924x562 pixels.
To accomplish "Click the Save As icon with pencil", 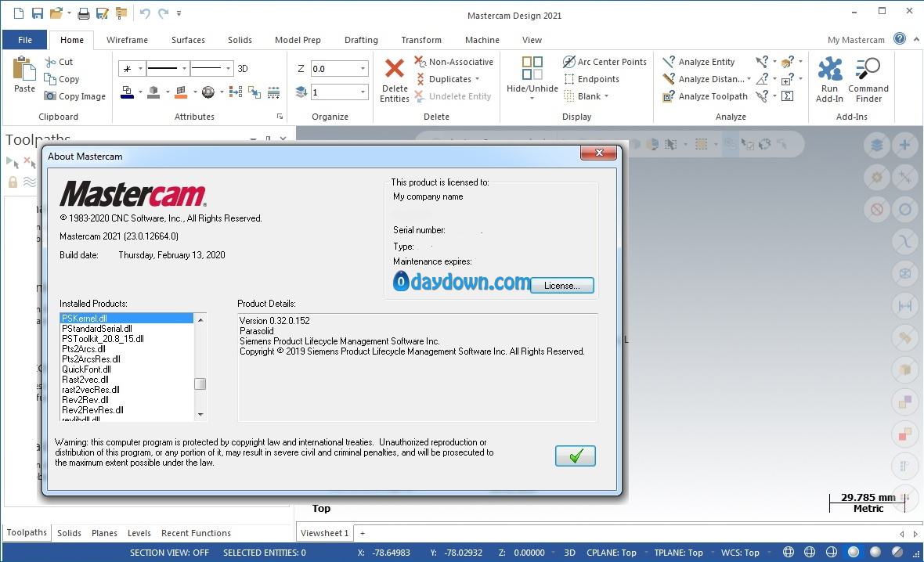I will pyautogui.click(x=103, y=13).
